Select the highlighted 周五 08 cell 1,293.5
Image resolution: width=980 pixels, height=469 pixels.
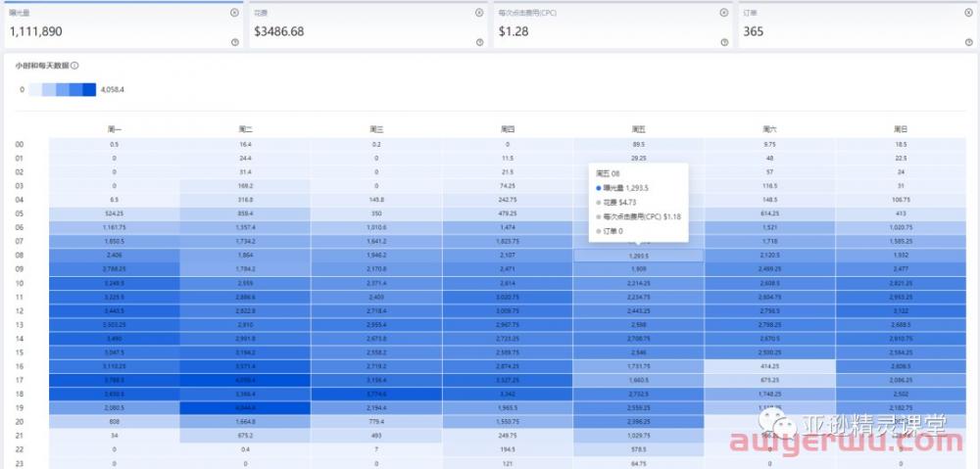[x=638, y=256]
